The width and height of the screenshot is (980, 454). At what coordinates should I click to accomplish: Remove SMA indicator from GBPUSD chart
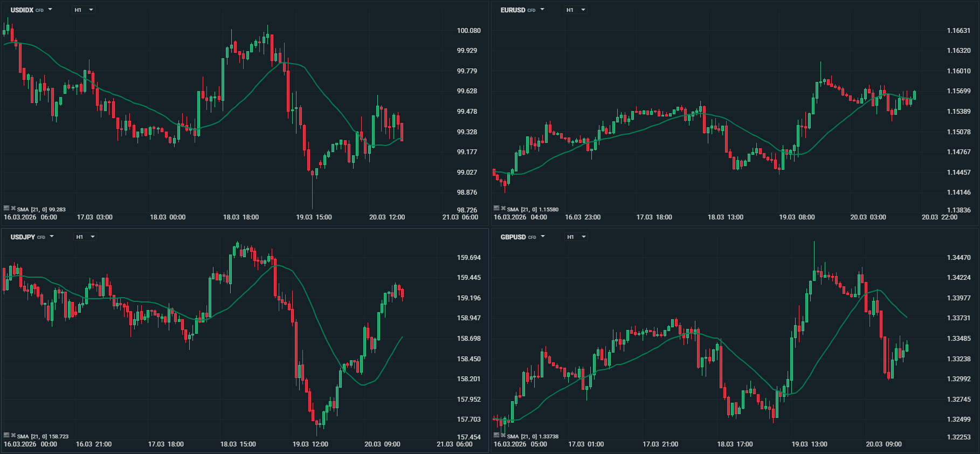503,435
